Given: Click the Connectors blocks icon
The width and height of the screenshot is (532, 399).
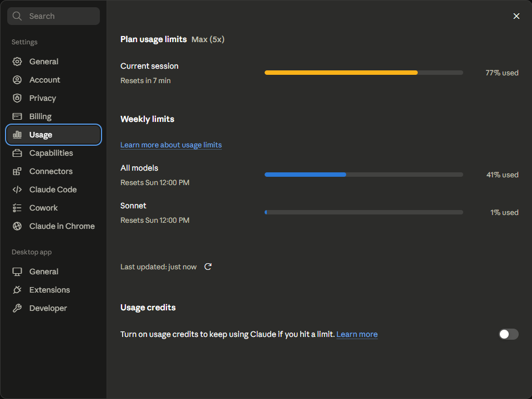Looking at the screenshot, I should coord(17,171).
